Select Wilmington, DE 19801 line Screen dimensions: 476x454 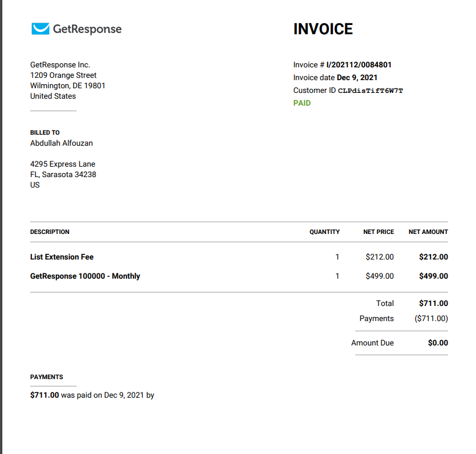[67, 86]
